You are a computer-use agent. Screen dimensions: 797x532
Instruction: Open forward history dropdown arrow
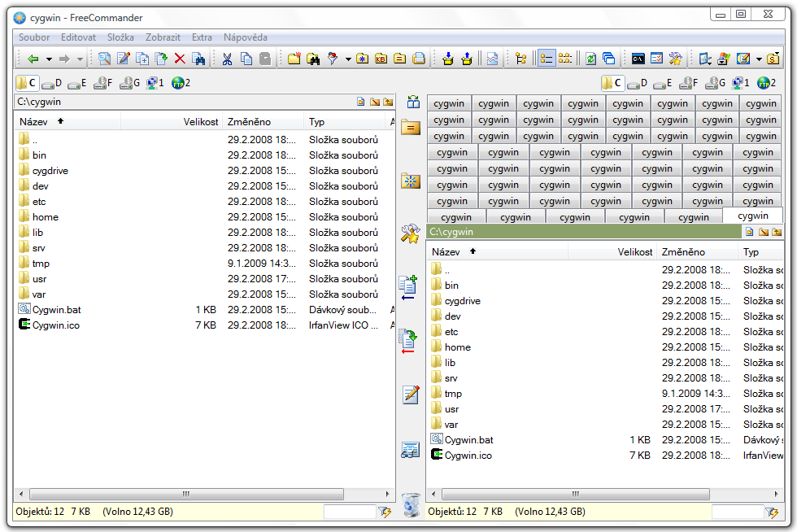[x=80, y=59]
